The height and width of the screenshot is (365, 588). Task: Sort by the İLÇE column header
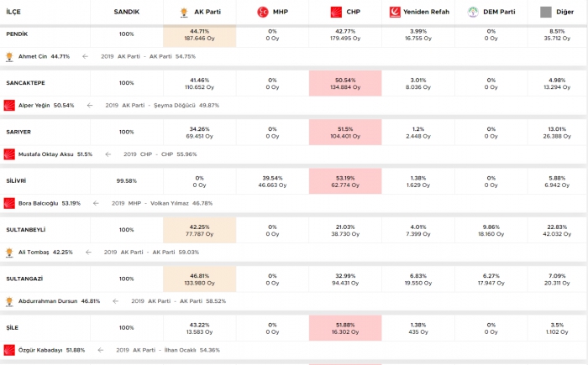(x=13, y=12)
